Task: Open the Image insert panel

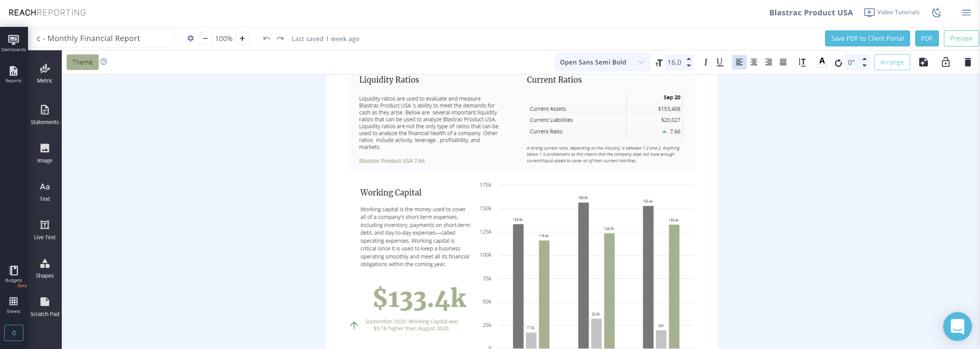Action: 45,153
